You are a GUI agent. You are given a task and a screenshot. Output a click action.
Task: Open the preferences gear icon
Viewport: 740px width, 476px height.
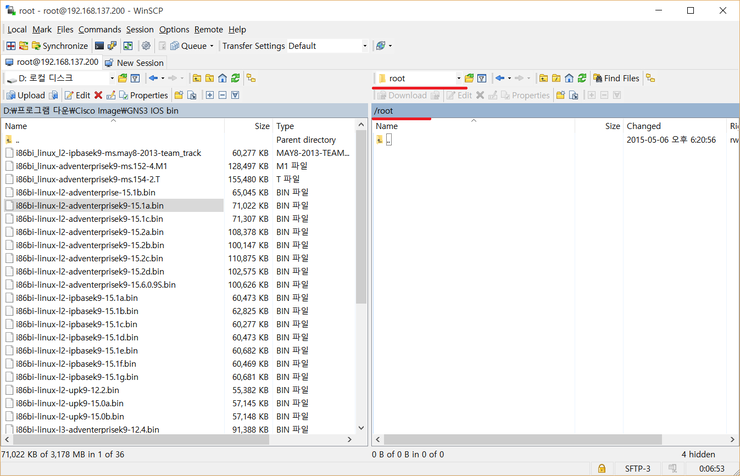coord(146,46)
